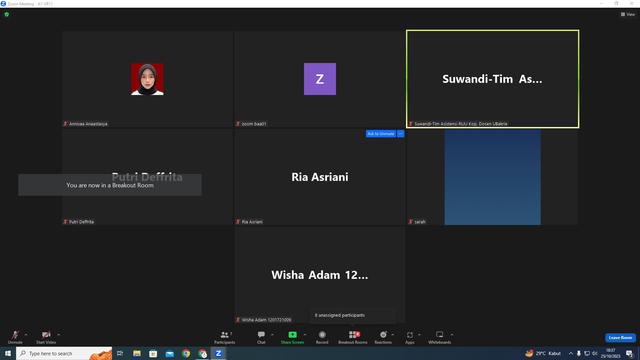640x360 pixels.
Task: Click the green Share Screen button
Action: pos(292,337)
